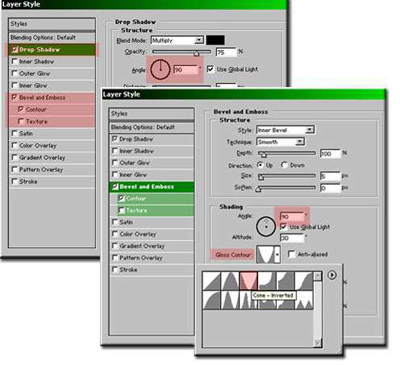The height and width of the screenshot is (365, 400).
Task: Select Bevel and Emboss row in back window
Action: click(x=52, y=97)
